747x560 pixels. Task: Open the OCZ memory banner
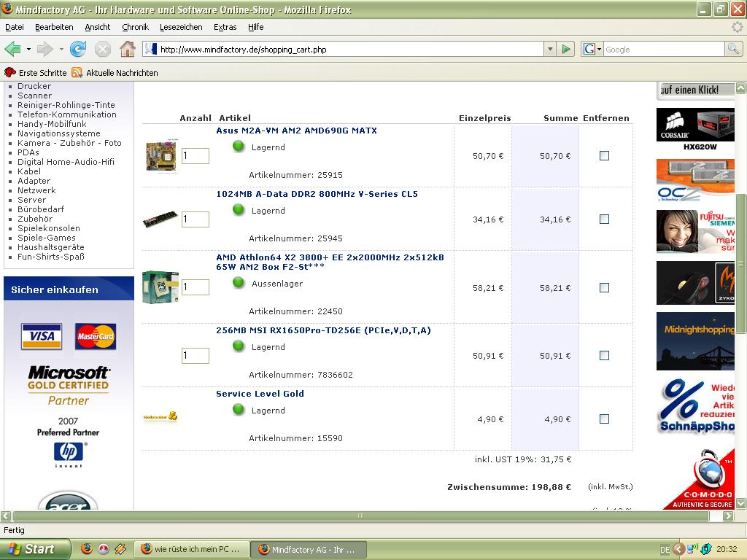[x=695, y=181]
